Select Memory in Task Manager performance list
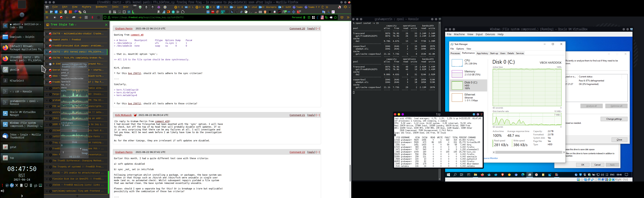 469,74
